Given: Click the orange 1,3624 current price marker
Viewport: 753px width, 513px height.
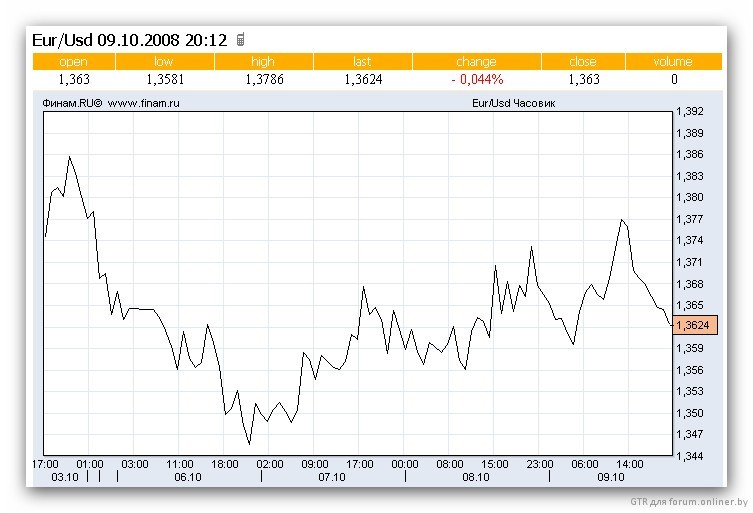Looking at the screenshot, I should (695, 325).
